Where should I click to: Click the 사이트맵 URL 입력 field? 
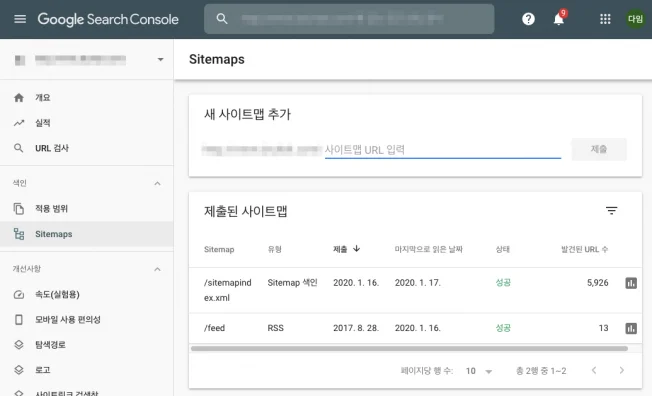(443, 150)
